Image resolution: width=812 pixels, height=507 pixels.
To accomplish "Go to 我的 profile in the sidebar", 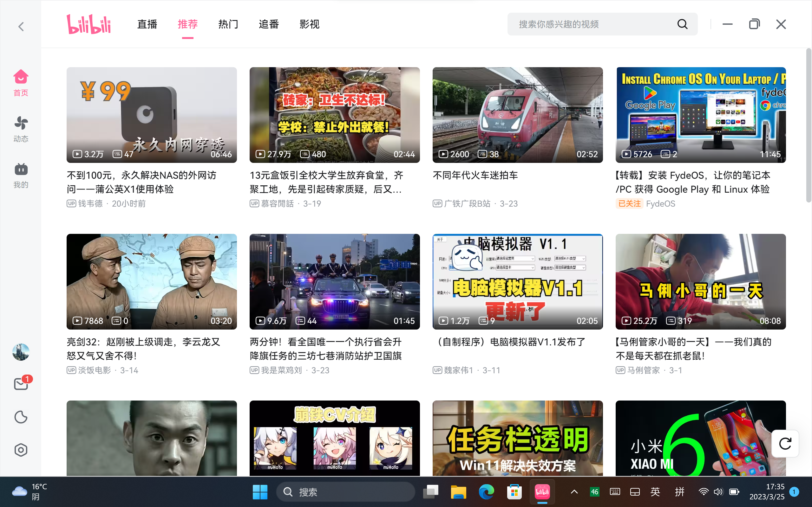I will click(x=21, y=175).
